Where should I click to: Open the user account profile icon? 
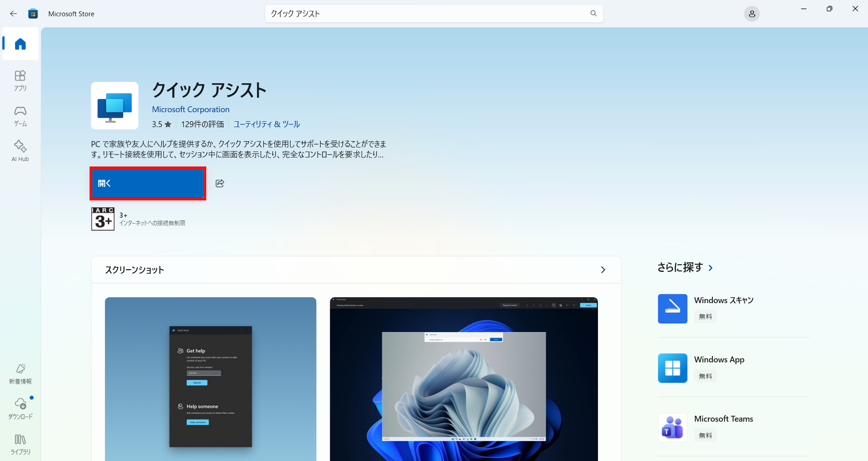pos(751,14)
